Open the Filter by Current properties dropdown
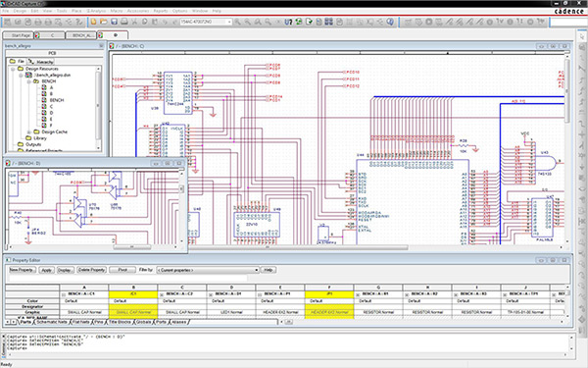 [x=257, y=270]
